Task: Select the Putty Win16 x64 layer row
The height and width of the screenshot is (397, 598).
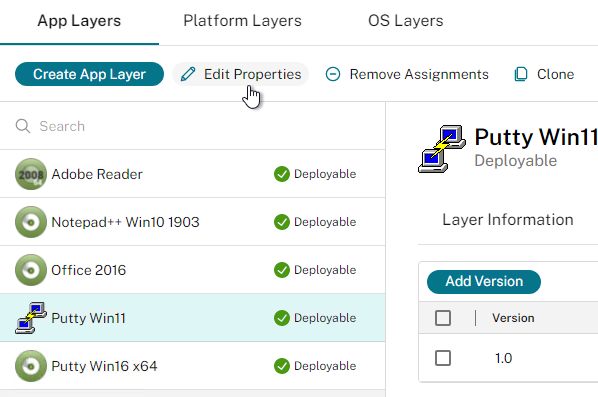Action: 193,366
